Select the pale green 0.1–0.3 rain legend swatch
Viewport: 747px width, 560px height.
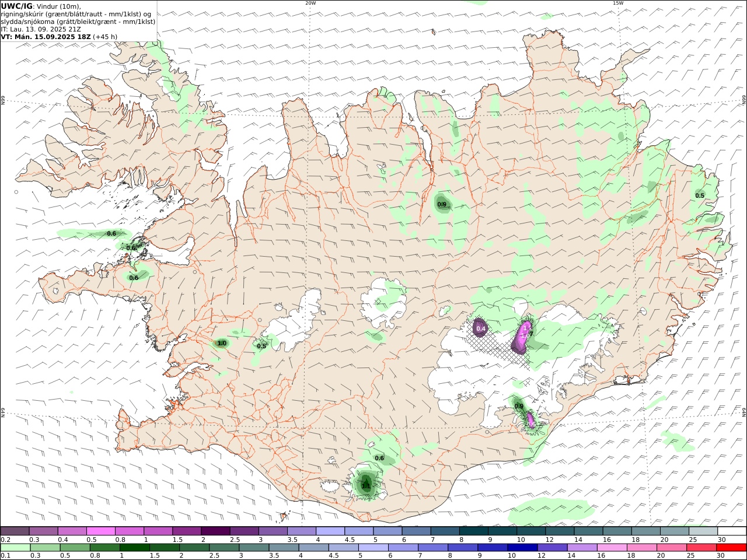[16, 547]
